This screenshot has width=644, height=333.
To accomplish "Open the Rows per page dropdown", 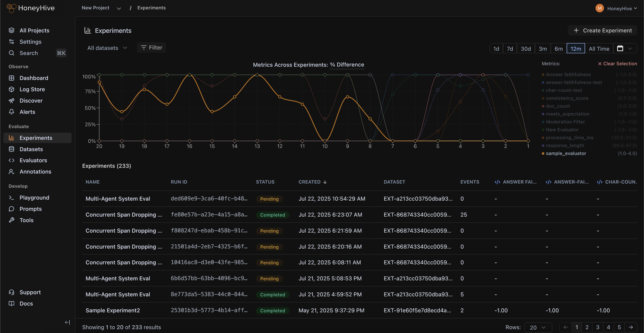I will click(538, 327).
